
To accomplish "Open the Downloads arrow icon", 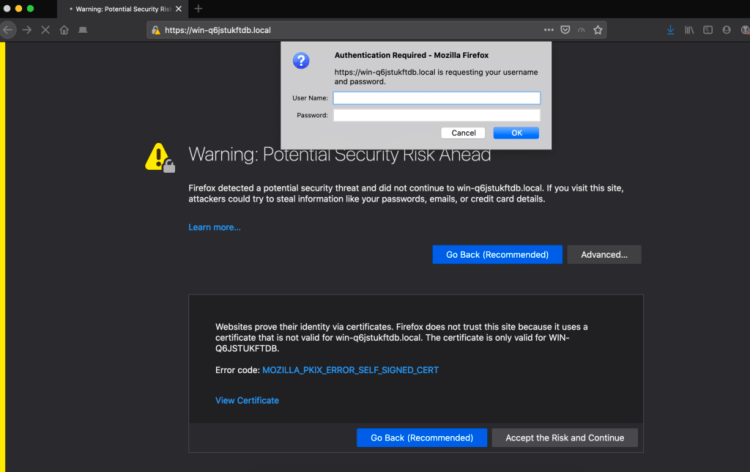I will point(671,30).
